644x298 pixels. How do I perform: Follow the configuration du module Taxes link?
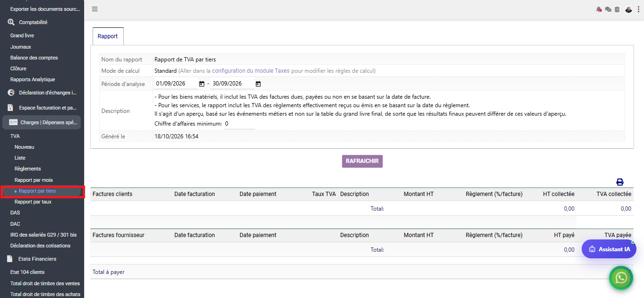[251, 71]
